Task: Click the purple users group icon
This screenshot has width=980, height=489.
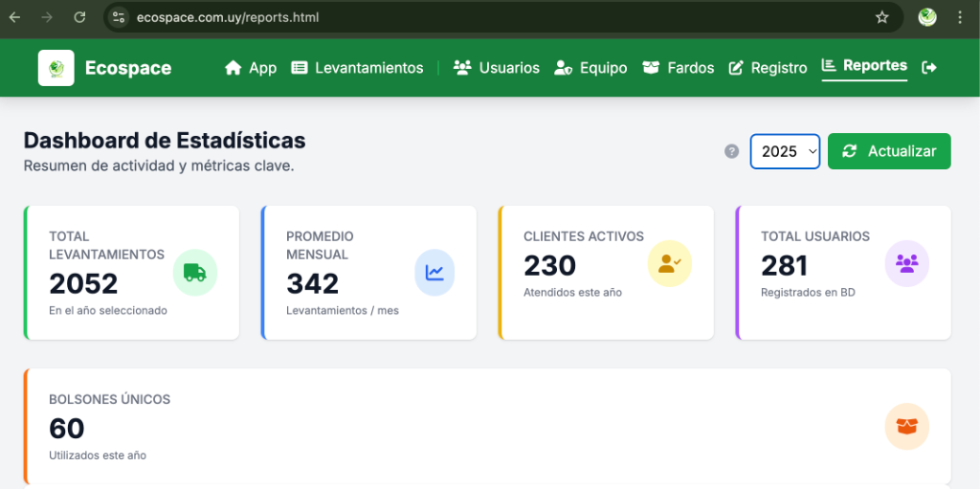Action: point(907,264)
